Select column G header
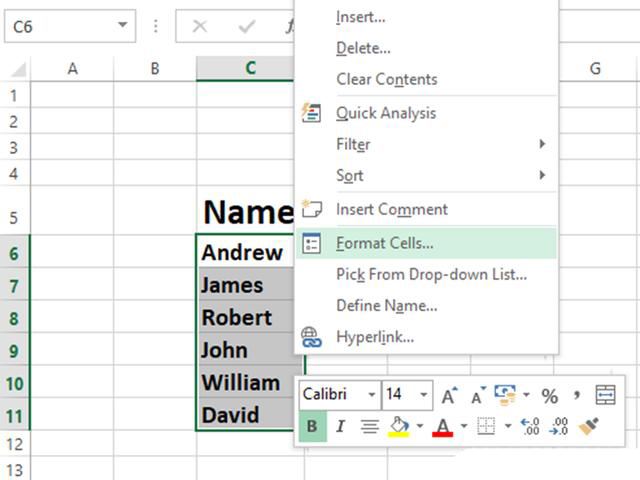640x480 pixels. tap(596, 69)
